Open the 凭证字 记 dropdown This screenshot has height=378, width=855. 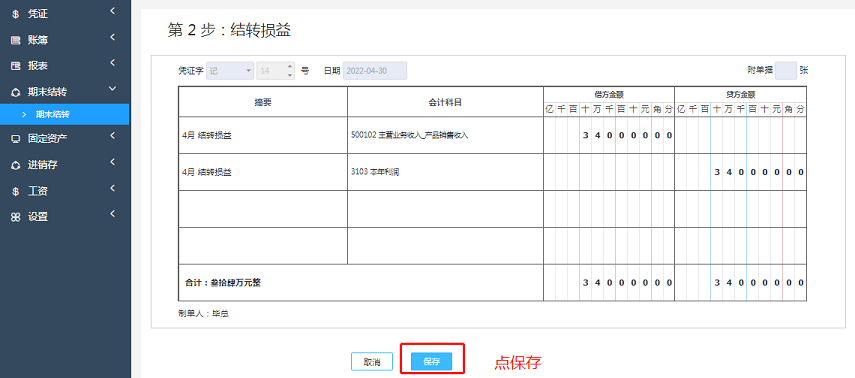tap(230, 71)
